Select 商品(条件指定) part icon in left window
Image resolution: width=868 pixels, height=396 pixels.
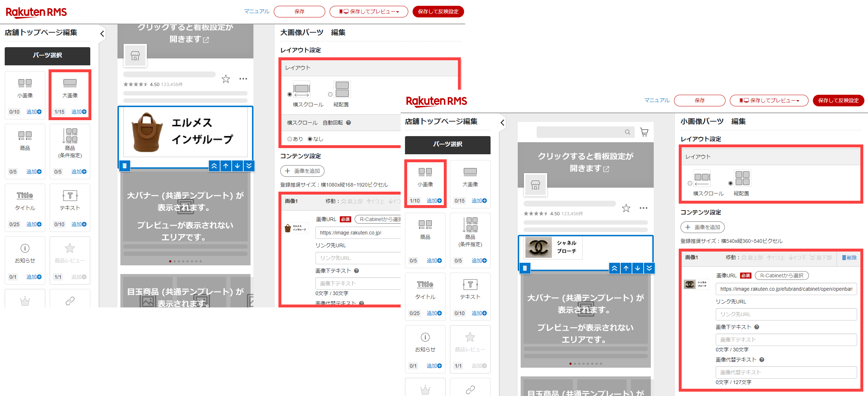point(70,136)
